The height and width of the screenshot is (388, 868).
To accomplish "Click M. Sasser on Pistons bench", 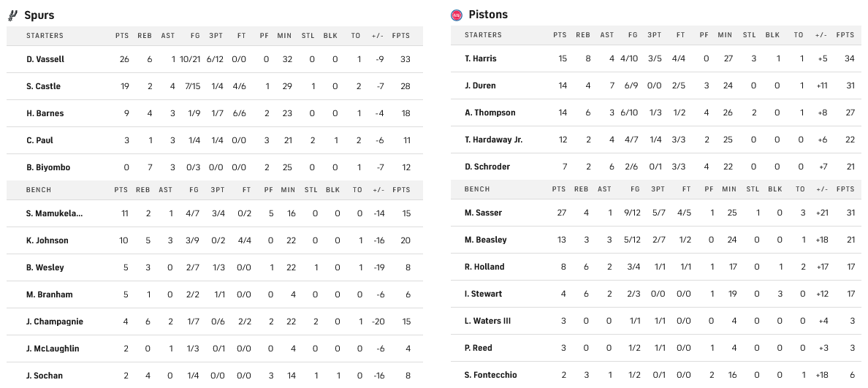I will click(482, 213).
